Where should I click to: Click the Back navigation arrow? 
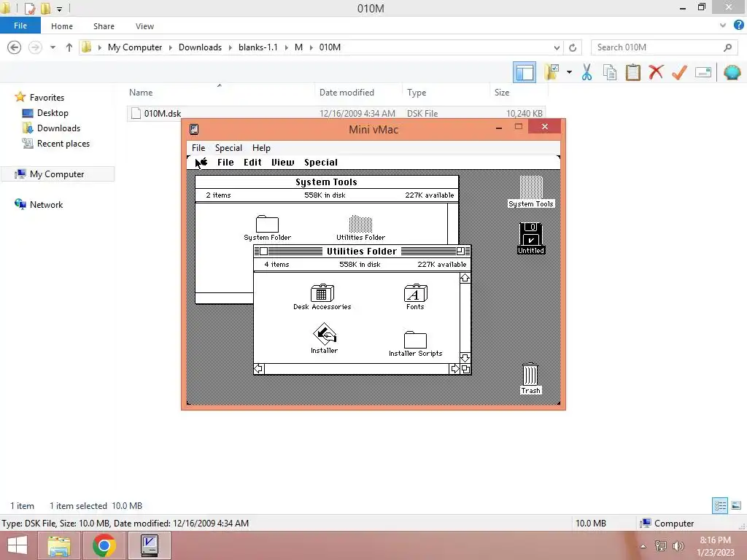15,47
